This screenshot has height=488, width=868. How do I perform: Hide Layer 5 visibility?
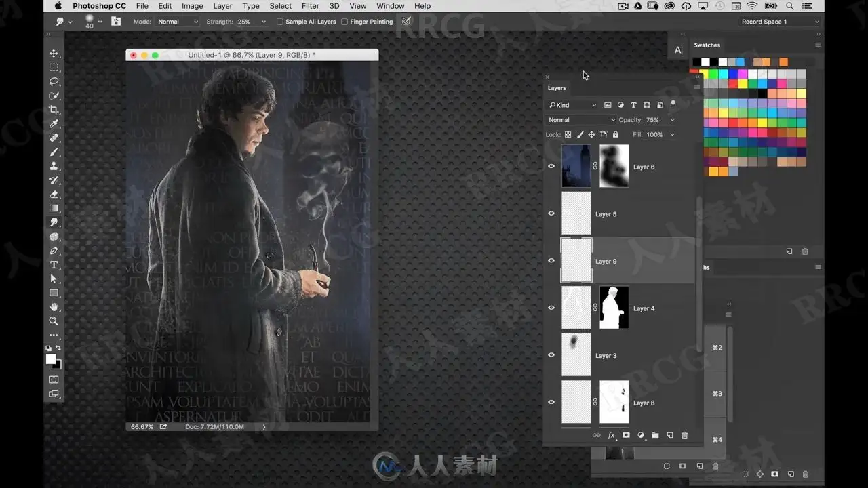(x=551, y=213)
